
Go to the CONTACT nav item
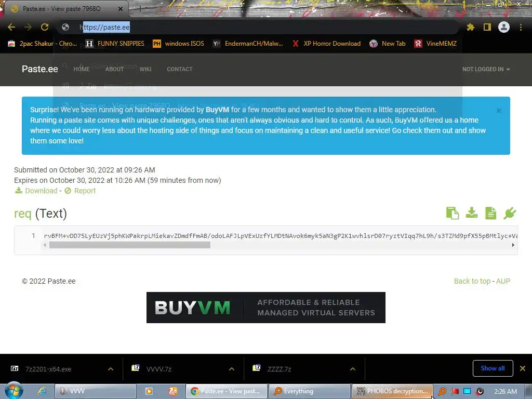[179, 69]
